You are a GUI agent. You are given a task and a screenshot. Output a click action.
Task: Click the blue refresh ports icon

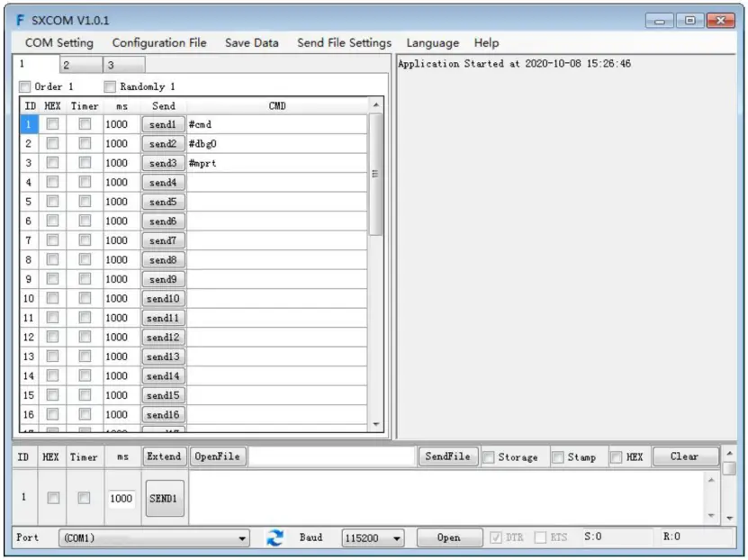tap(275, 537)
